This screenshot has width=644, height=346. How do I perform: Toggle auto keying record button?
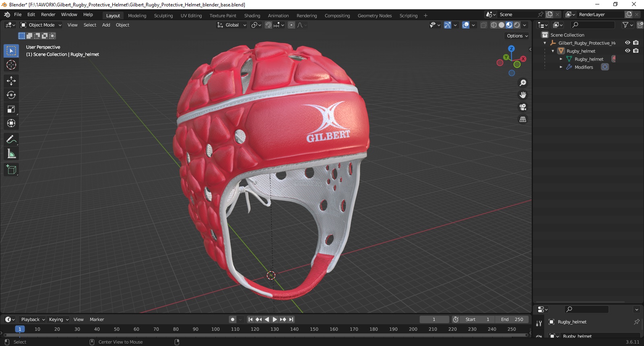tap(233, 319)
